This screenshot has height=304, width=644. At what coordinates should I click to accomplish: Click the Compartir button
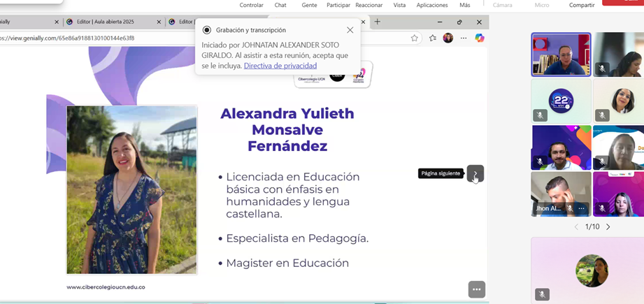click(x=581, y=5)
